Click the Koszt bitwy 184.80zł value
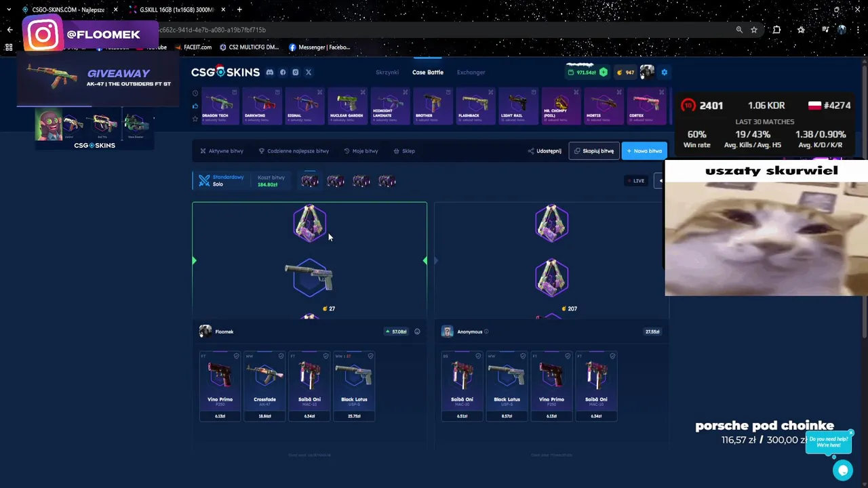Viewport: 868px width, 488px height. (268, 184)
